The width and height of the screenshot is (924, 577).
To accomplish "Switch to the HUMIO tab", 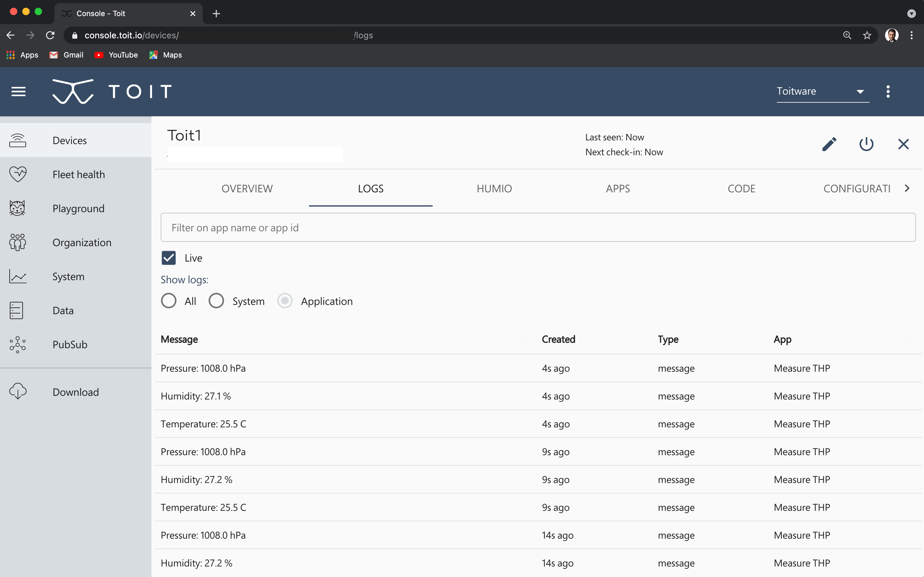I will coord(494,189).
